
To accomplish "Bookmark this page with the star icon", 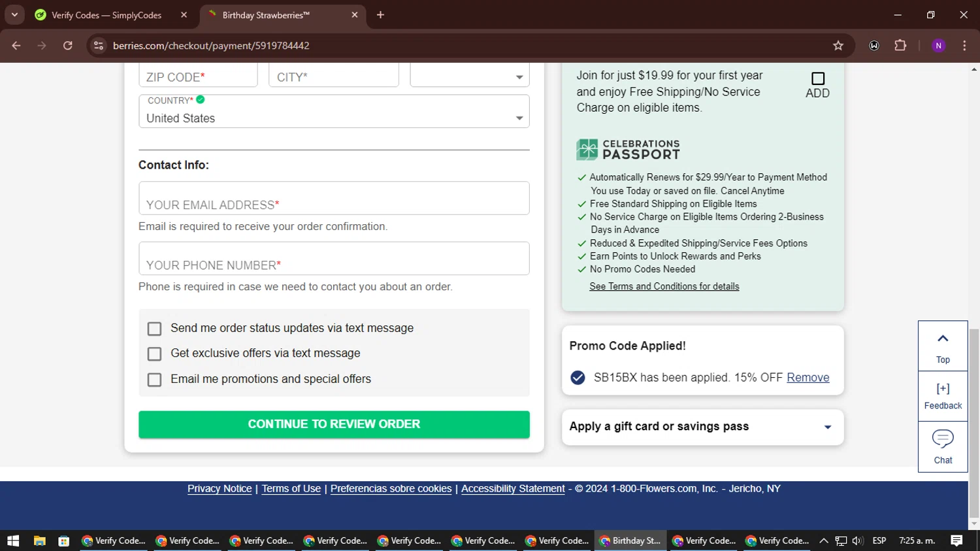I will 838,46.
